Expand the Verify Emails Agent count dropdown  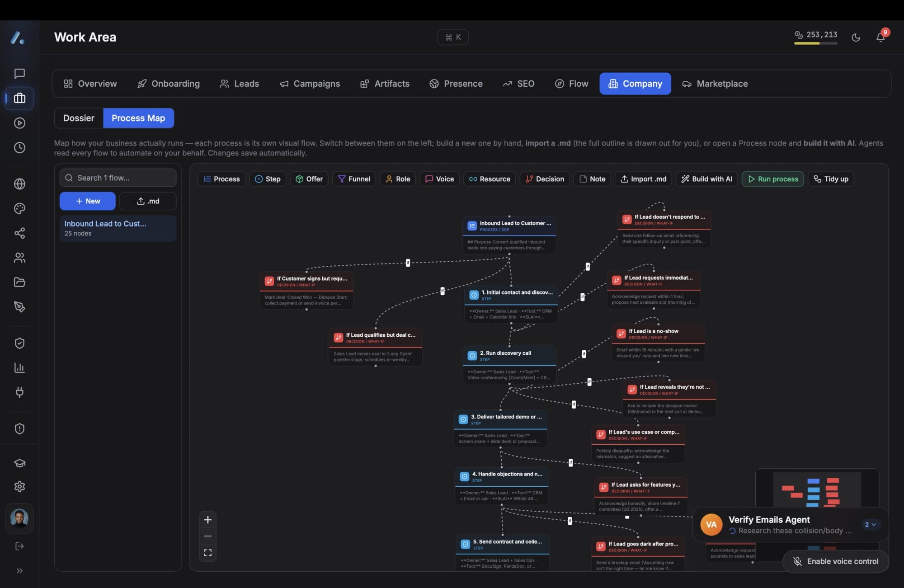(x=871, y=525)
